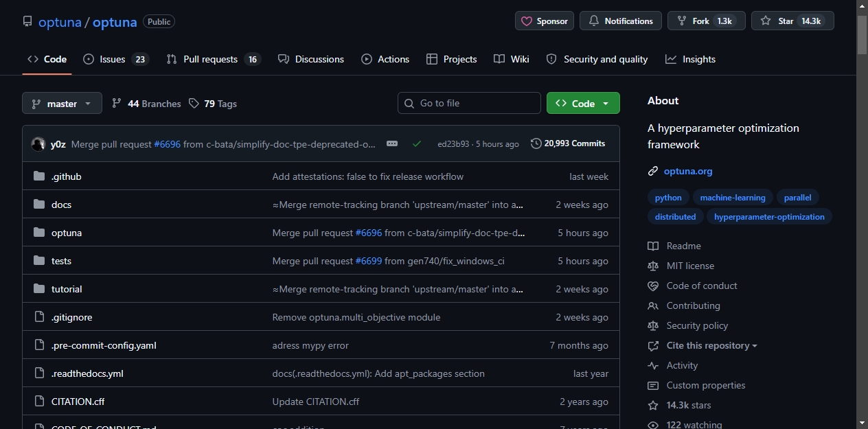
Task: Select the python topic tag
Action: pyautogui.click(x=668, y=198)
